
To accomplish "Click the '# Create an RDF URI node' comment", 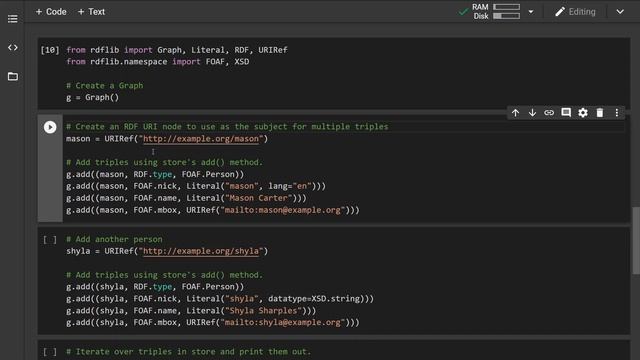I will [x=227, y=127].
